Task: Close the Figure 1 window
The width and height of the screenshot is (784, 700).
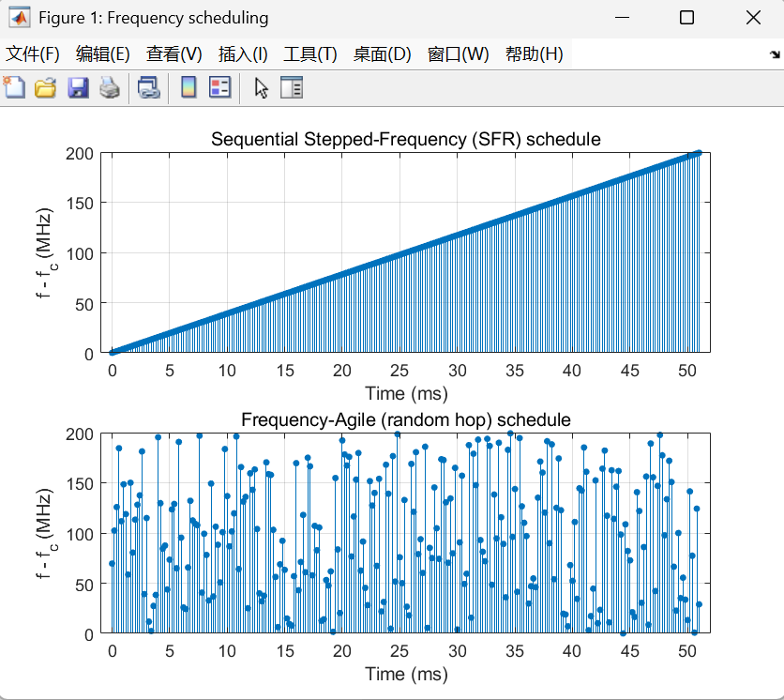Action: point(753,18)
